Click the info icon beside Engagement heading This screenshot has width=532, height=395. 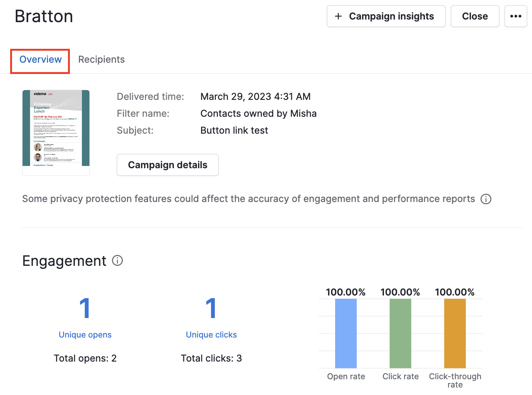[x=117, y=261]
